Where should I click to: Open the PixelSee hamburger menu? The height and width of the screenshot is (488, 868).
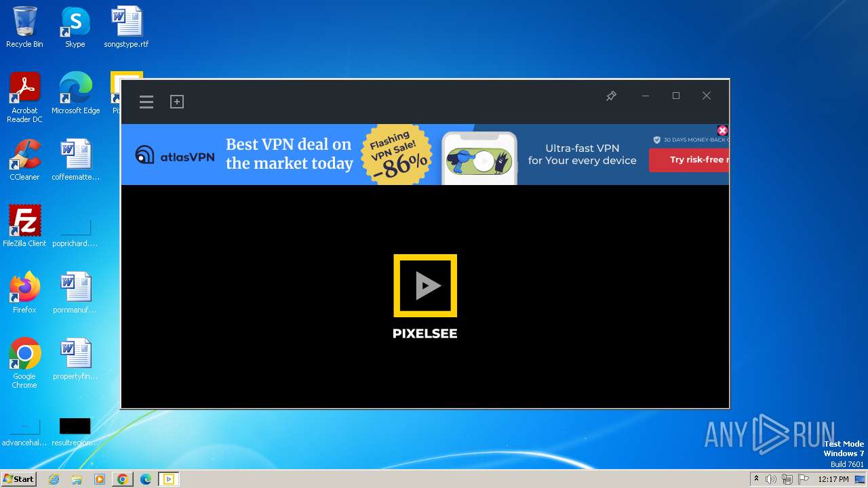point(146,102)
